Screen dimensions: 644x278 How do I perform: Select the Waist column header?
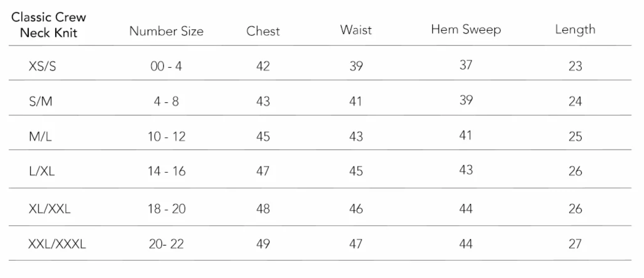(x=356, y=30)
